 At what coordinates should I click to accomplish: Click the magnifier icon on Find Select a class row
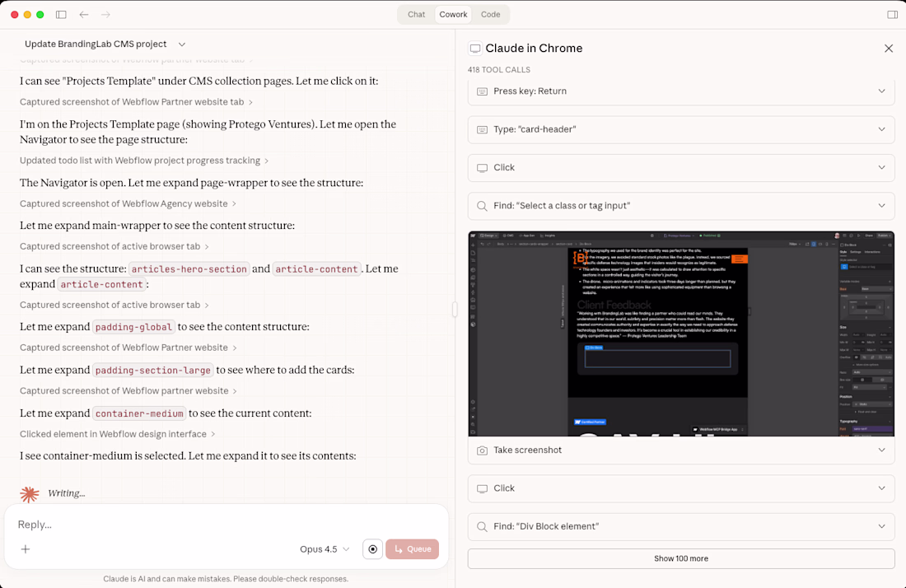pos(482,206)
